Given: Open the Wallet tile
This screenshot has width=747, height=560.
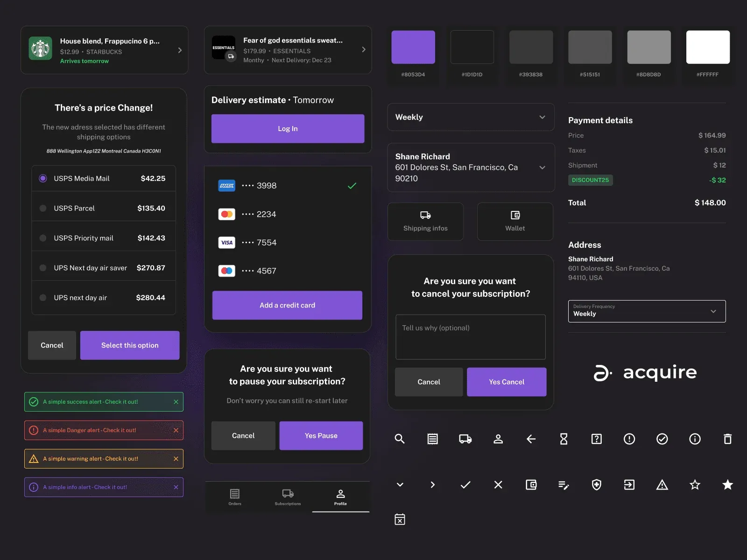Looking at the screenshot, I should click(515, 222).
